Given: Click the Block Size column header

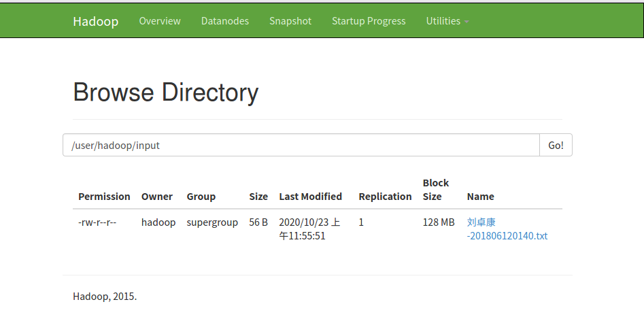Looking at the screenshot, I should 436,190.
